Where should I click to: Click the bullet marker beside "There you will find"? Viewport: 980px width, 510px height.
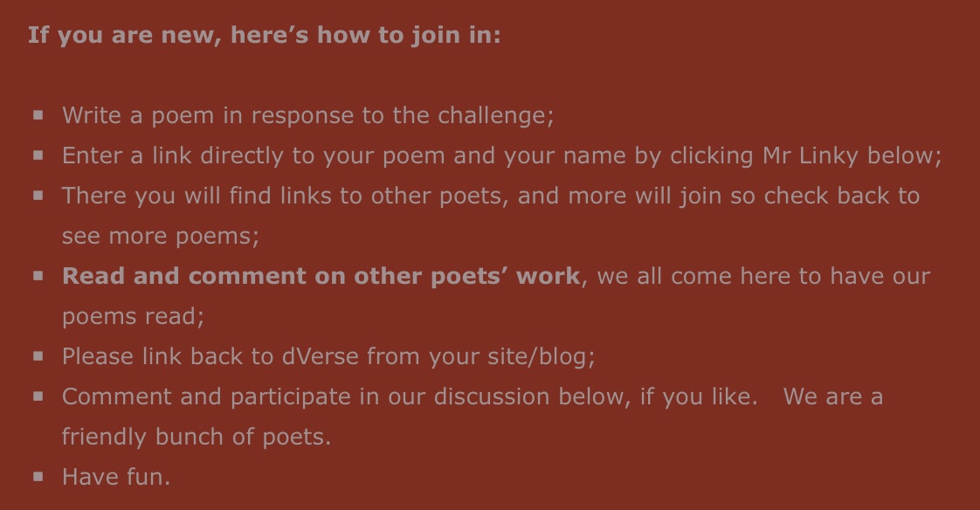pyautogui.click(x=38, y=195)
